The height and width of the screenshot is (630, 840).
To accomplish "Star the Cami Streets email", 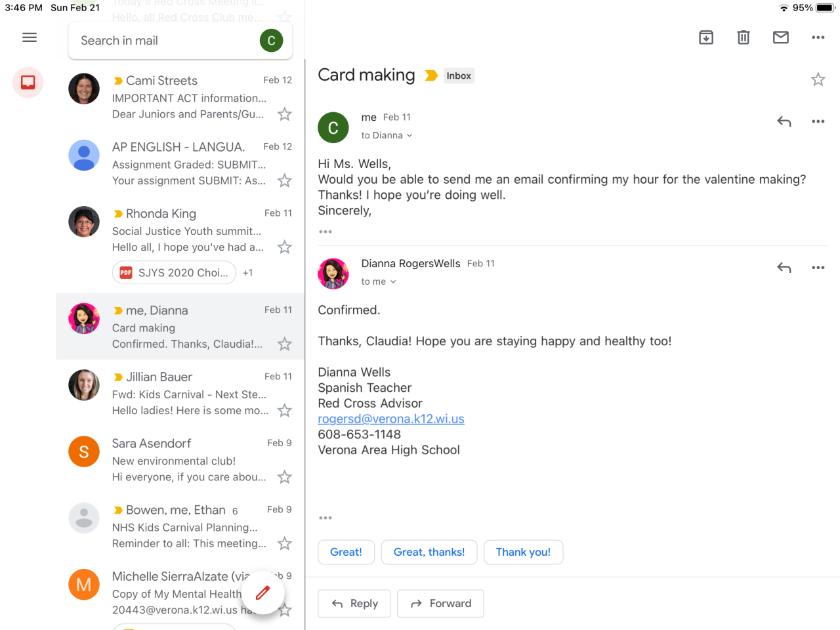I will pyautogui.click(x=284, y=114).
